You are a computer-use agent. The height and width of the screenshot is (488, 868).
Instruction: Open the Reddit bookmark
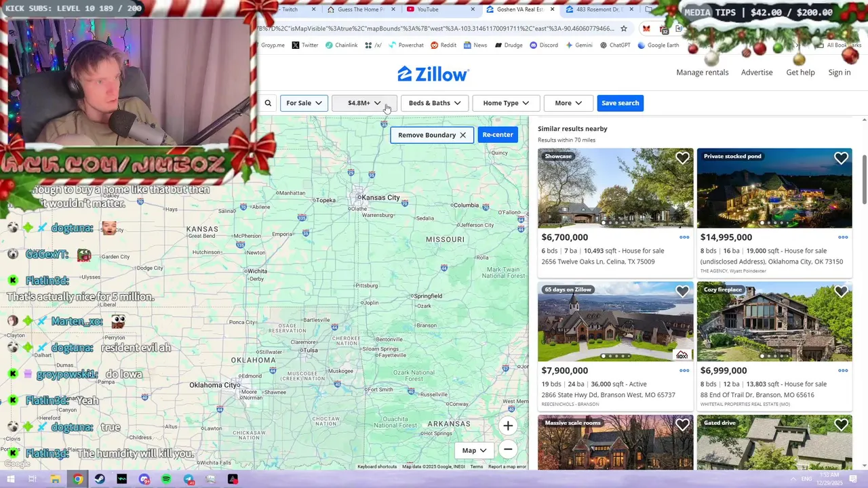coord(443,45)
